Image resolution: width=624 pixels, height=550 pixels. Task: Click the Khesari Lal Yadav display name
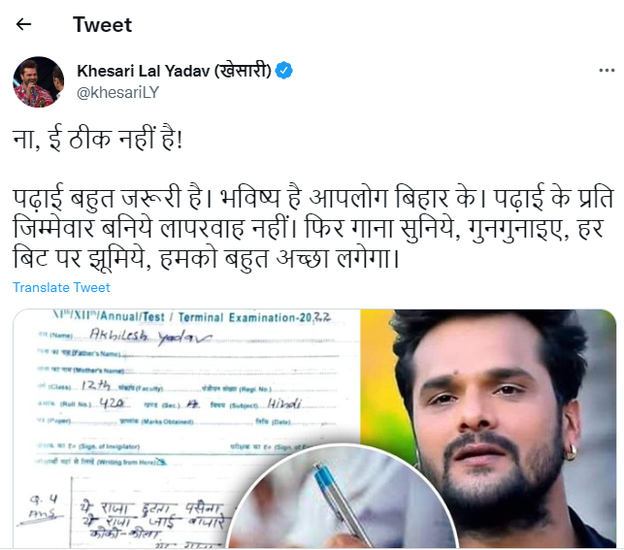coord(174,71)
